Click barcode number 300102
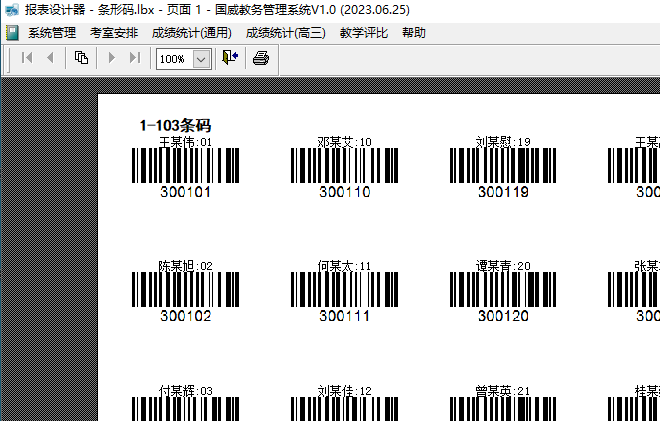 185,316
